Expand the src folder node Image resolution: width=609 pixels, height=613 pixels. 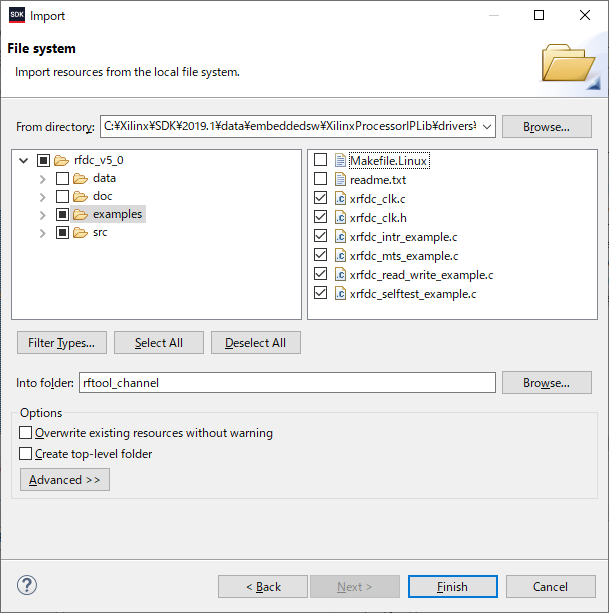(x=43, y=233)
